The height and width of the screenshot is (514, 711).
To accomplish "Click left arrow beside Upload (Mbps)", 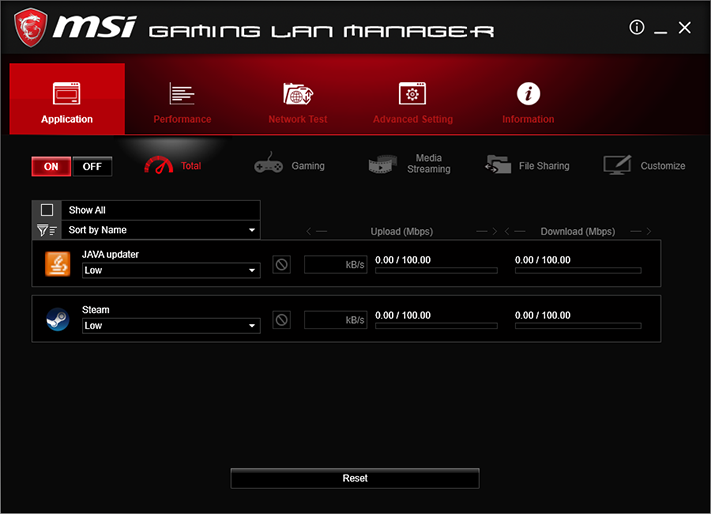I will point(317,231).
